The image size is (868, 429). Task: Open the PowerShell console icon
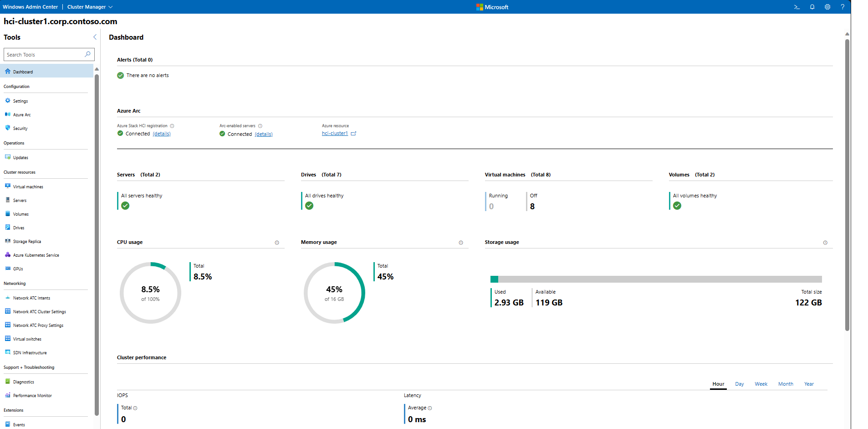[797, 7]
